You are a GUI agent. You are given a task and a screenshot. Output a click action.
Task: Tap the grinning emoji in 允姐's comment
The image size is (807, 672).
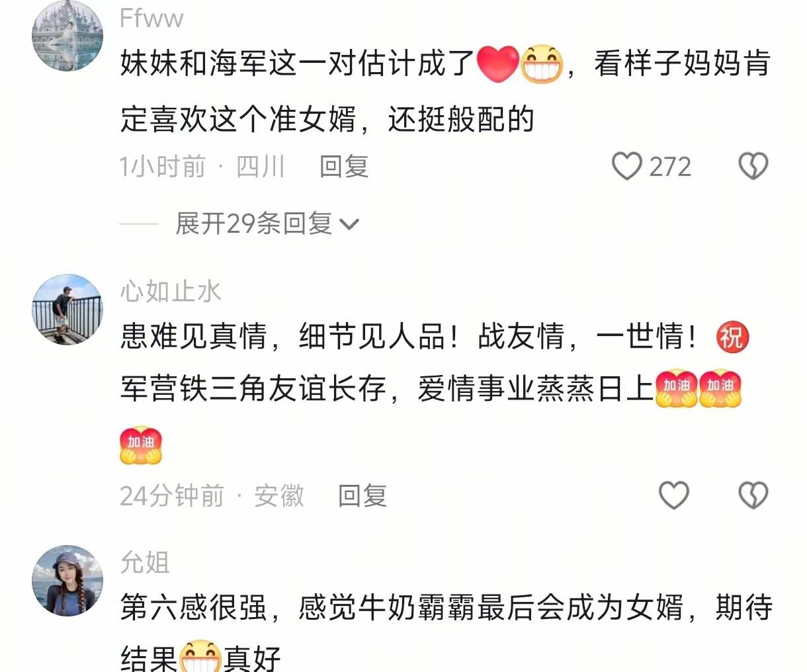200,656
